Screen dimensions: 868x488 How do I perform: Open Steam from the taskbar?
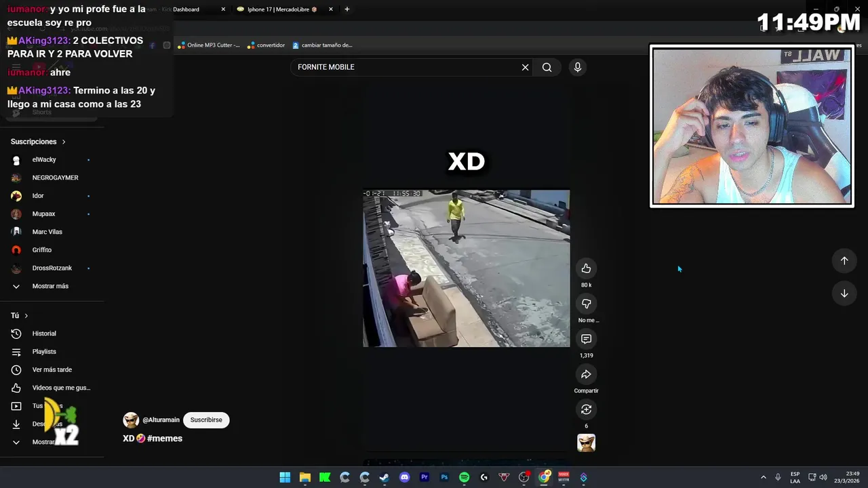pyautogui.click(x=384, y=477)
